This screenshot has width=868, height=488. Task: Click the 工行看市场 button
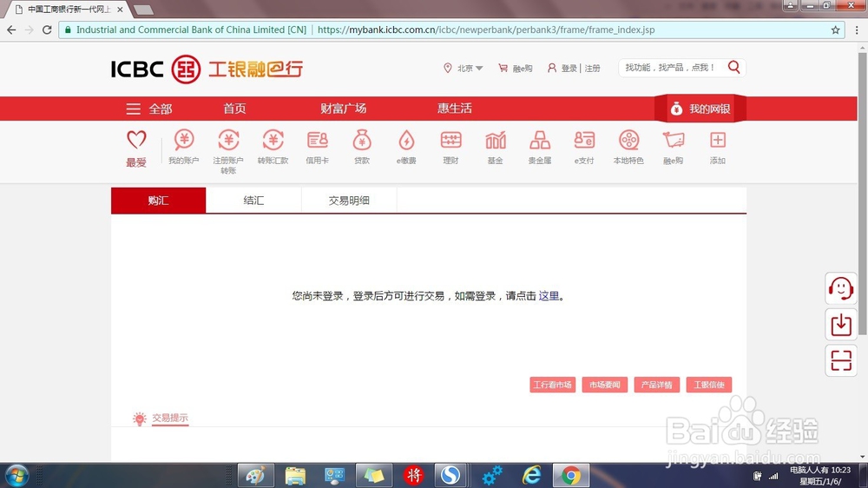pos(552,385)
